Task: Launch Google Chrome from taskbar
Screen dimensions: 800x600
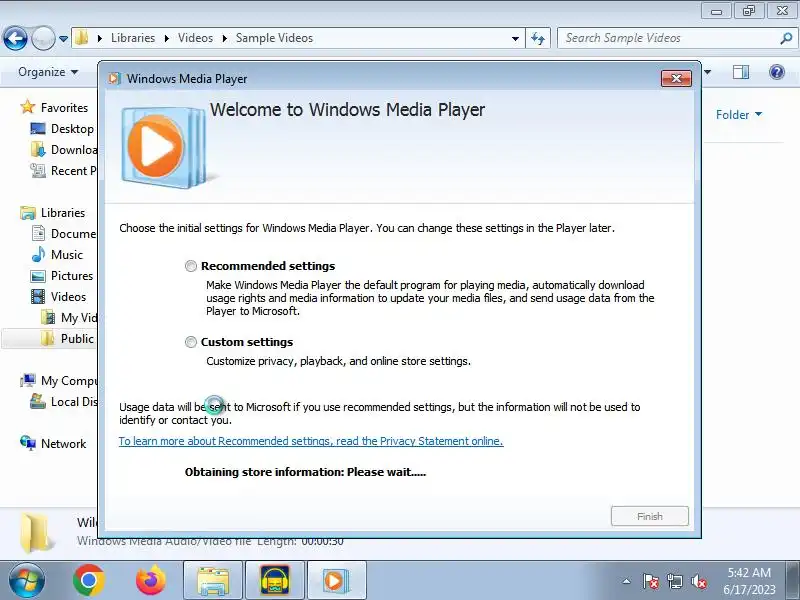Action: (x=89, y=580)
